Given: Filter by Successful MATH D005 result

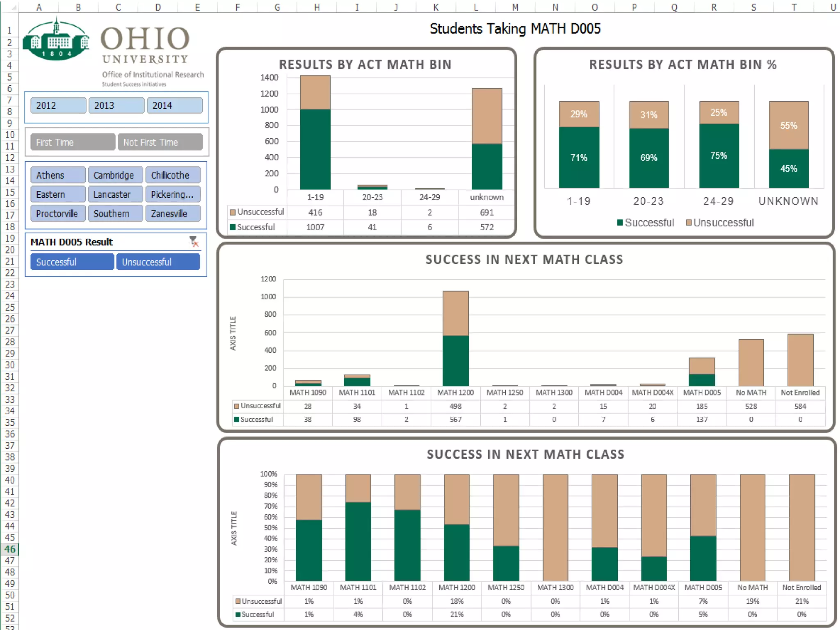Looking at the screenshot, I should click(x=72, y=262).
